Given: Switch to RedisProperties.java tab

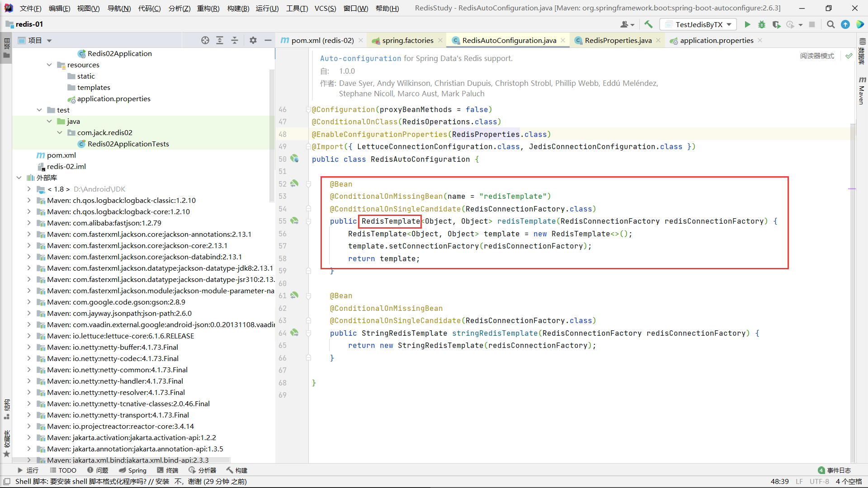Looking at the screenshot, I should pyautogui.click(x=618, y=40).
